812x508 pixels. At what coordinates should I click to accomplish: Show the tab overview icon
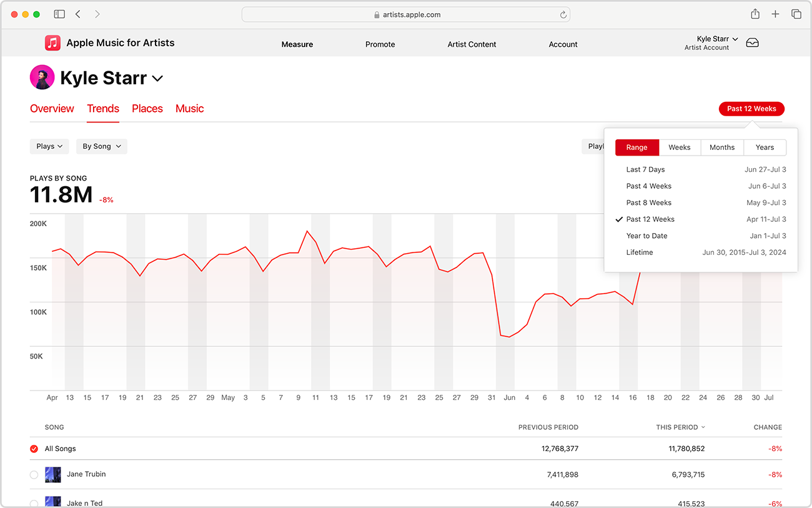796,14
